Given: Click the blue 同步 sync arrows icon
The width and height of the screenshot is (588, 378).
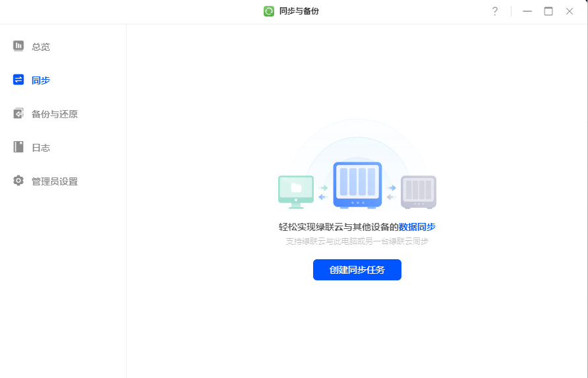Looking at the screenshot, I should [18, 80].
